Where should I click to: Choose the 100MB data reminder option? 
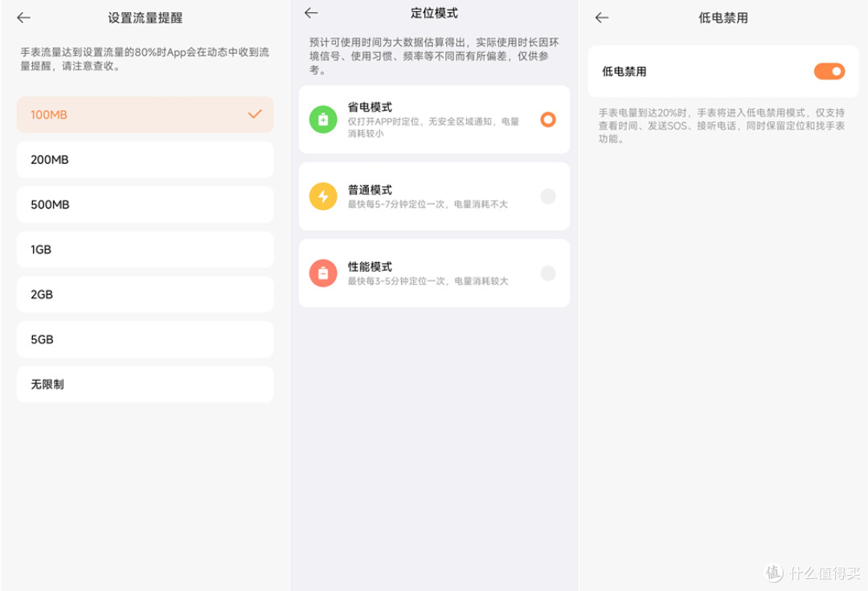coord(145,115)
